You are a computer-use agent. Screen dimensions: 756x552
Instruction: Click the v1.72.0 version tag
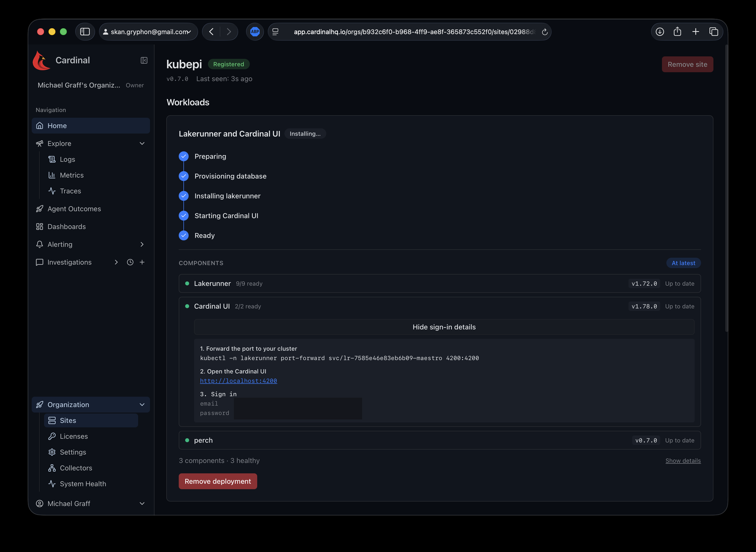click(644, 284)
